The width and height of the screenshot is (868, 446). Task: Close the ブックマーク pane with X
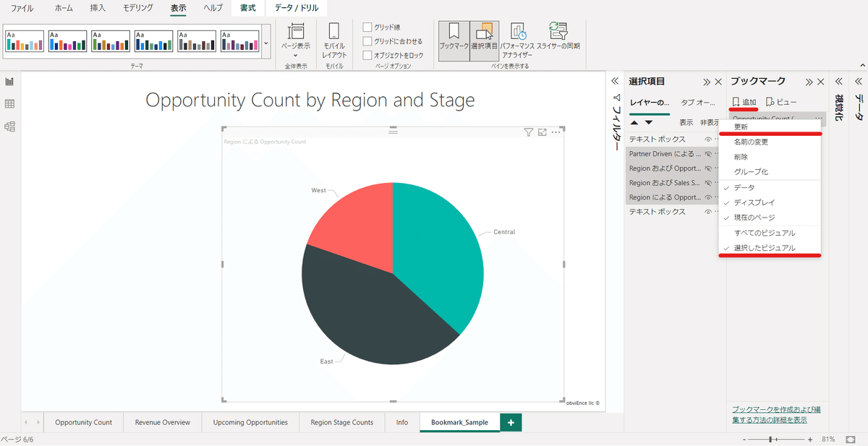click(x=821, y=82)
